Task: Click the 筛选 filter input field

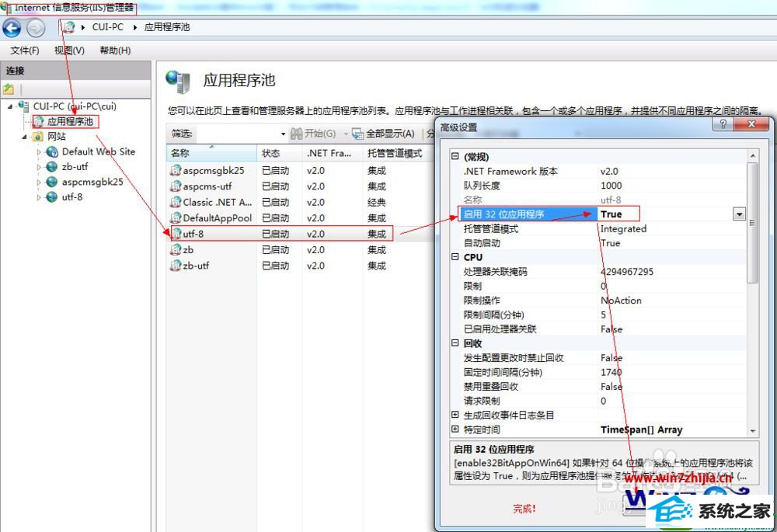Action: click(x=238, y=134)
